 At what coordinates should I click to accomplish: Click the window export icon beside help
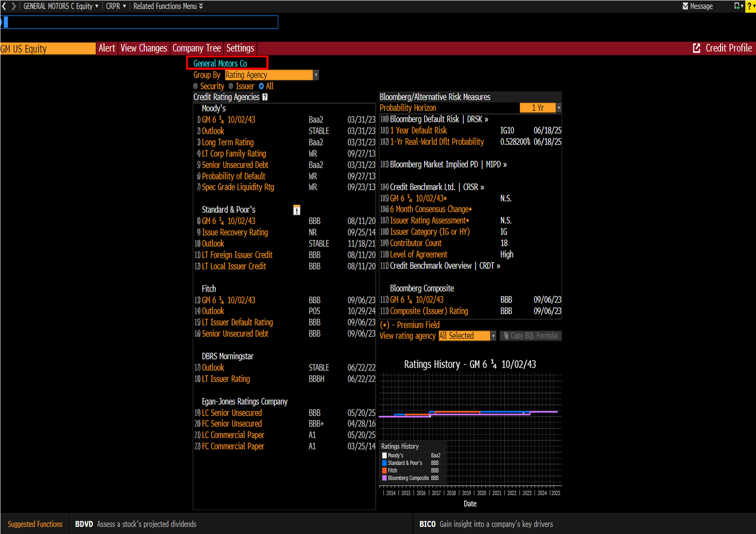coord(737,6)
